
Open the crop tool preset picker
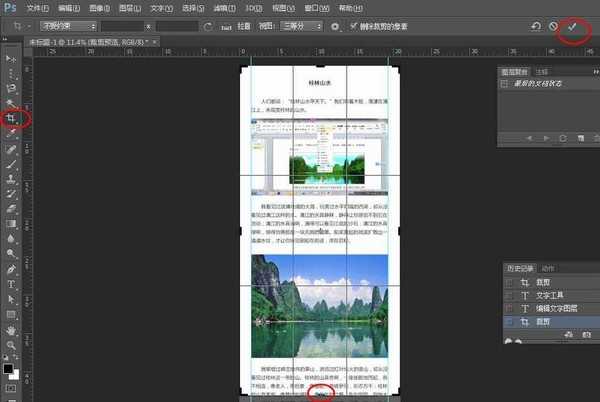[21, 26]
